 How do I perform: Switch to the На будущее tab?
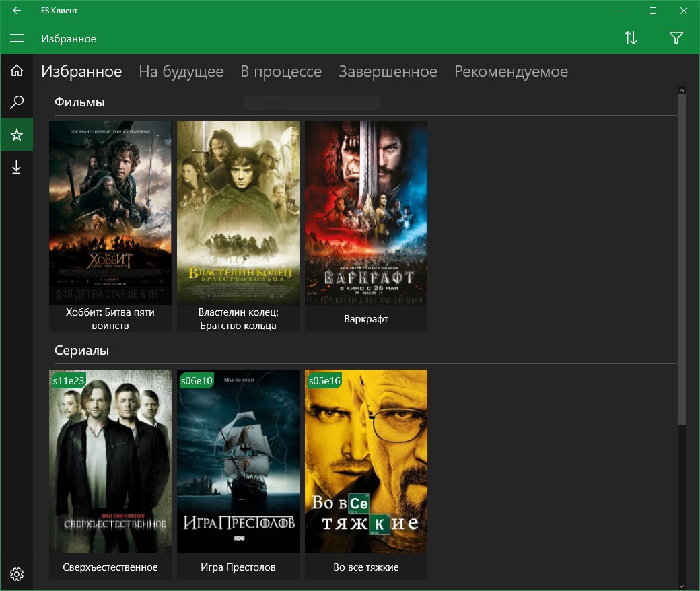(x=180, y=71)
